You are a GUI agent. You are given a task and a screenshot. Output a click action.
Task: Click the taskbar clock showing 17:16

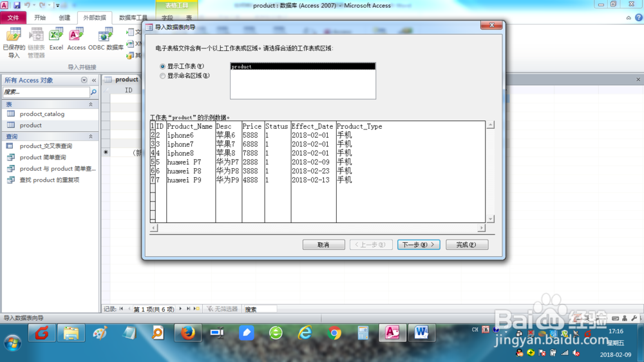616,331
